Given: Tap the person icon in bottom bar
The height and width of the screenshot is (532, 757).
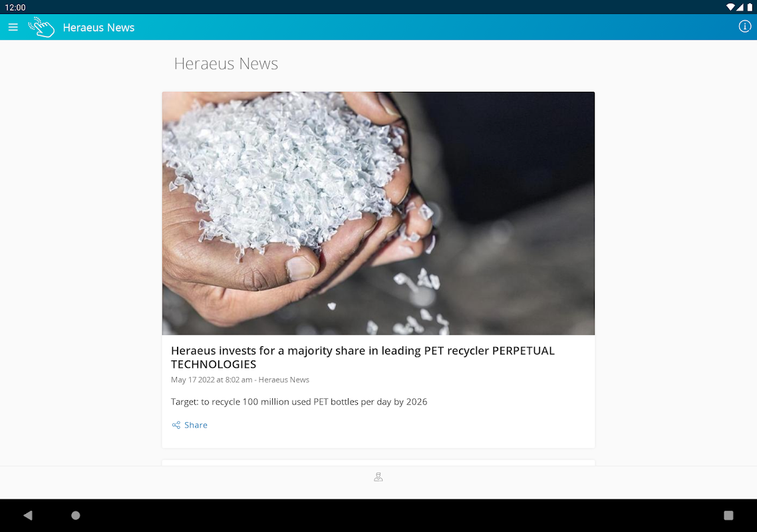Looking at the screenshot, I should click(x=378, y=477).
